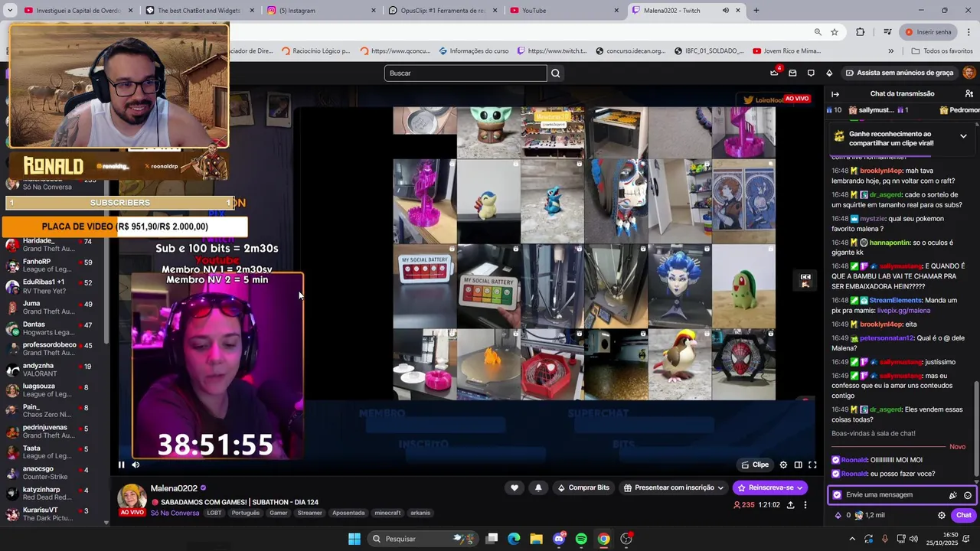Create a clip with the Clipe button

(755, 465)
